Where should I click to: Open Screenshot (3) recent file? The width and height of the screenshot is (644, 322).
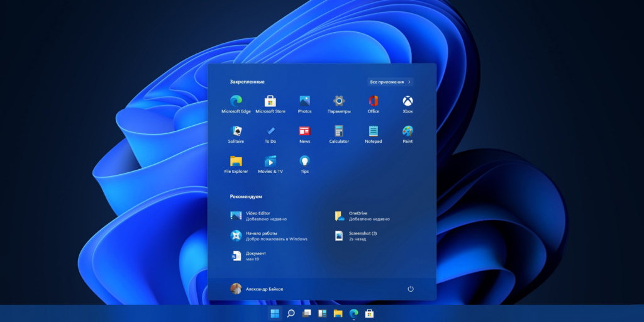click(x=356, y=236)
